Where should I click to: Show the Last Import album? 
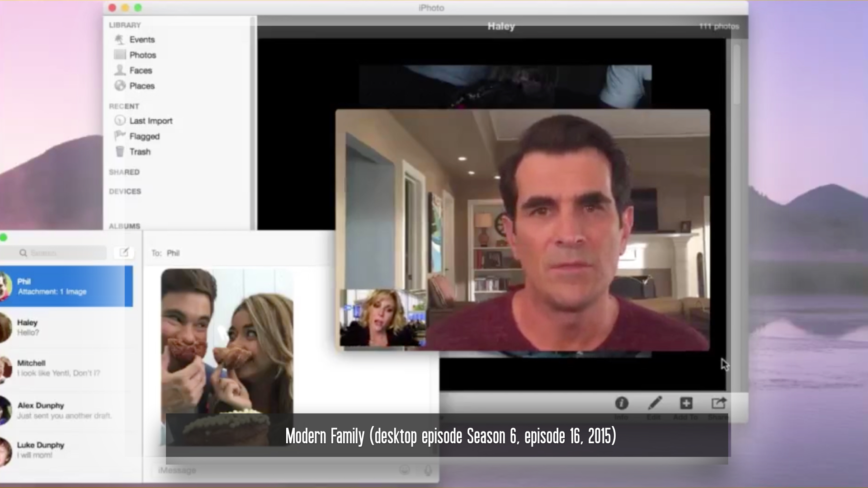pyautogui.click(x=150, y=121)
